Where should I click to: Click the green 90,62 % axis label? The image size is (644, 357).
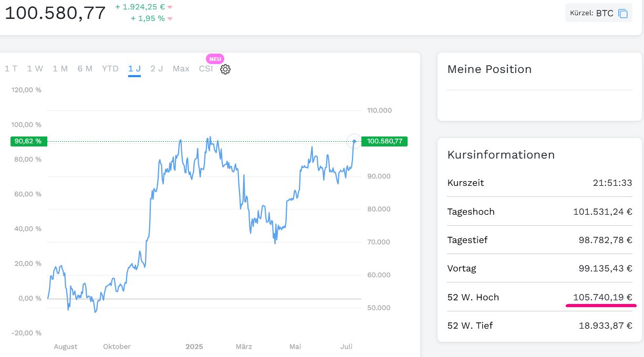coord(28,141)
